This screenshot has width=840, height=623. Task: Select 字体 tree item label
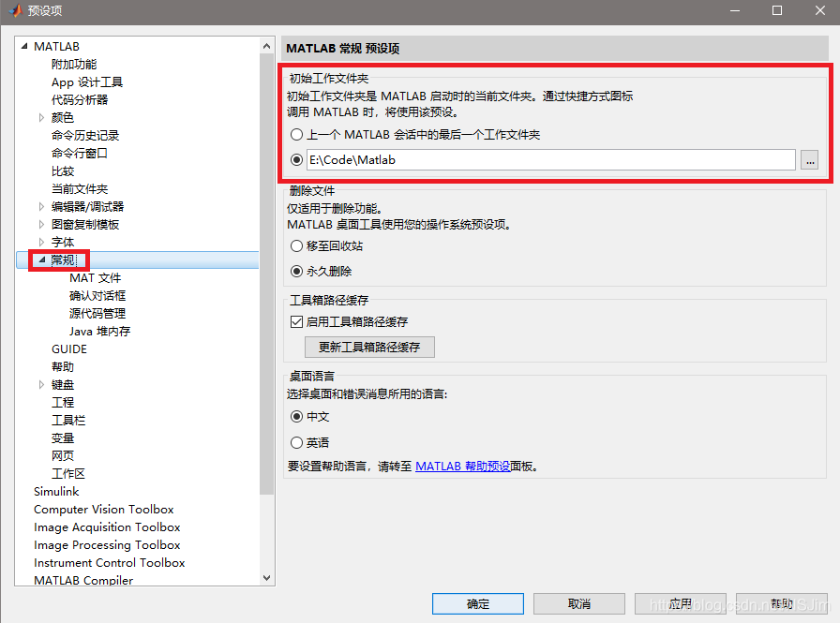coord(63,242)
